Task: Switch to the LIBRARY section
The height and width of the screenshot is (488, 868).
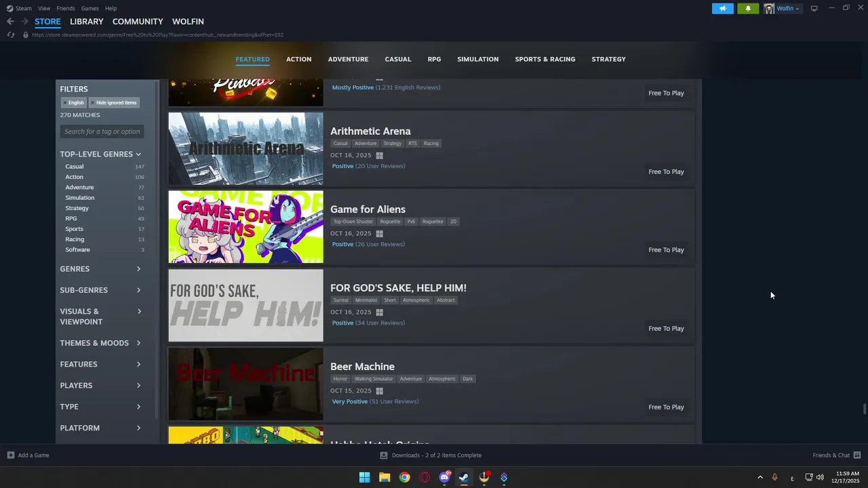Action: [x=87, y=22]
